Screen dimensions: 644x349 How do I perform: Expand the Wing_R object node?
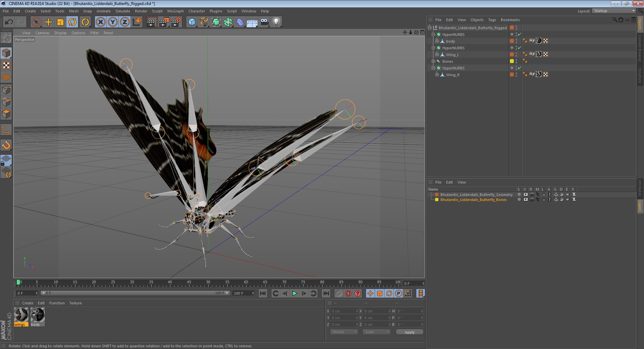coord(437,74)
